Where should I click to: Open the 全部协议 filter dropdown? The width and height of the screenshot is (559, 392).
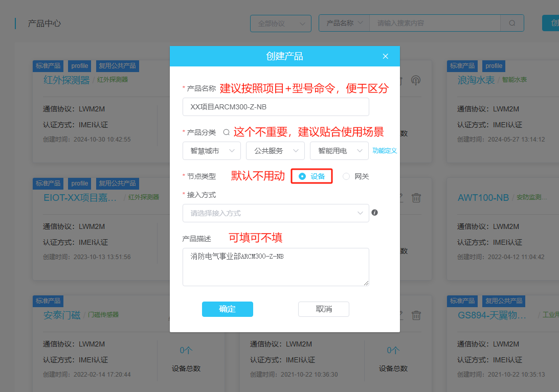[x=280, y=24]
